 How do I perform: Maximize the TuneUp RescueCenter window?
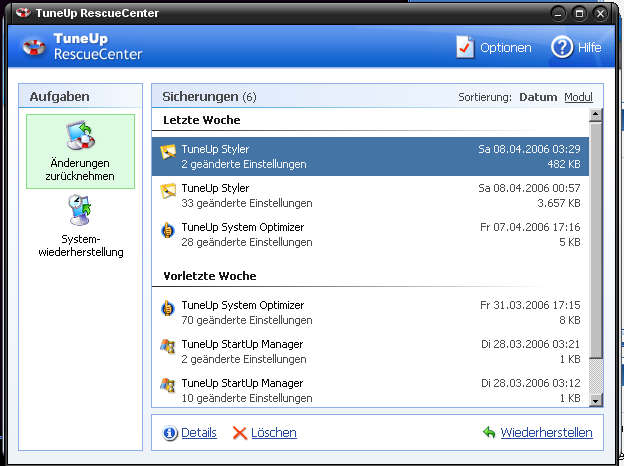tap(579, 14)
